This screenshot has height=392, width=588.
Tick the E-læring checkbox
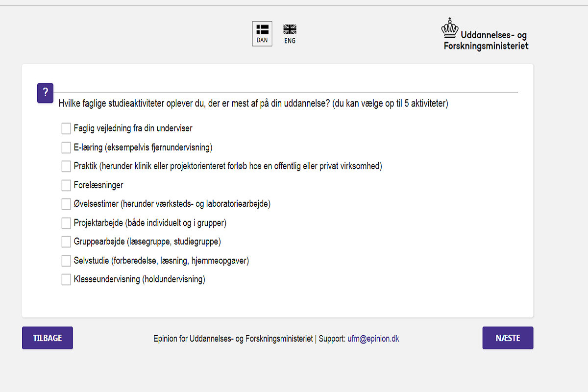point(66,147)
